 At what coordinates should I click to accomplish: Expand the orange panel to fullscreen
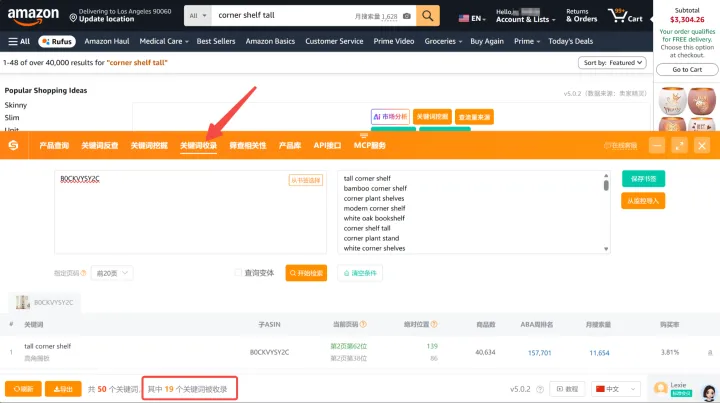click(x=679, y=146)
